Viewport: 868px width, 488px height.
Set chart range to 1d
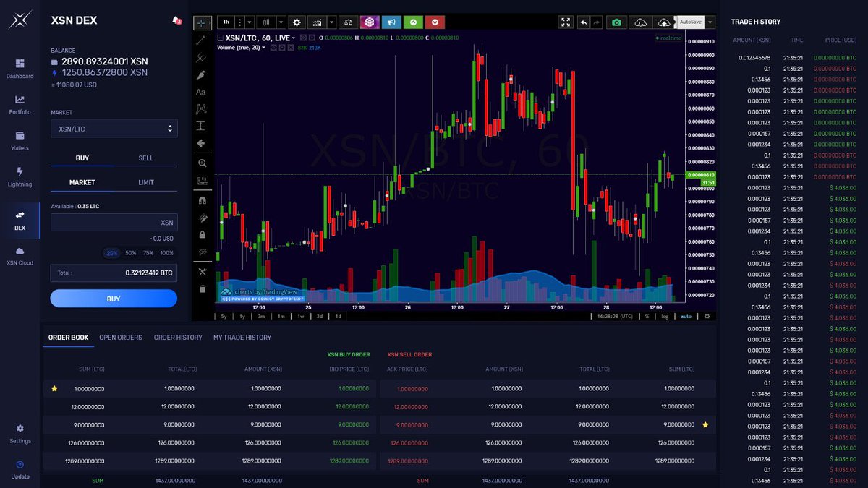pyautogui.click(x=338, y=316)
